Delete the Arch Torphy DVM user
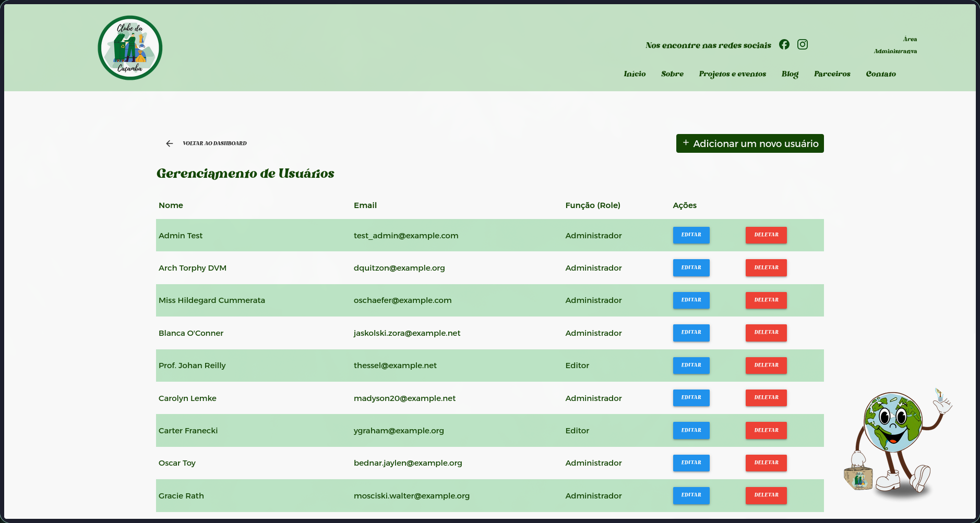 766,267
